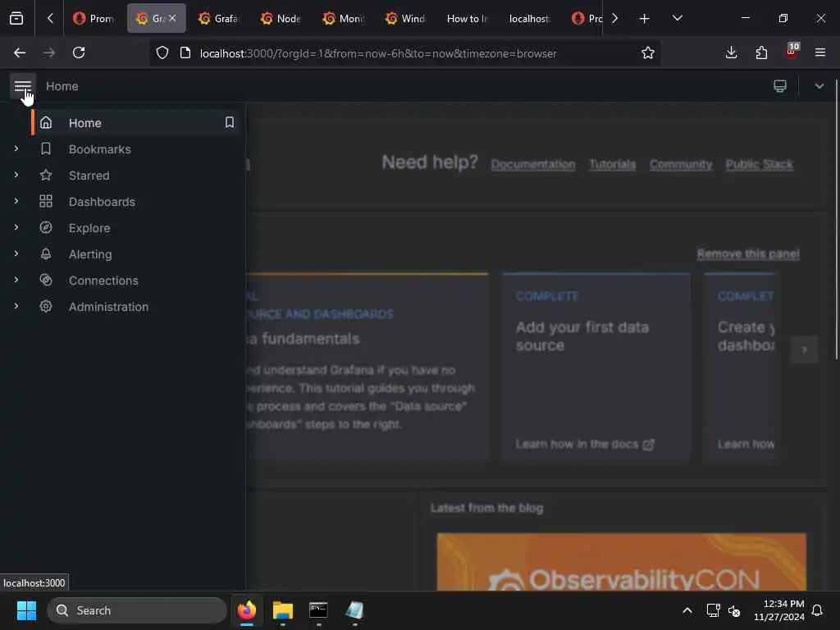Image resolution: width=840 pixels, height=630 pixels.
Task: Open the Community link
Action: (681, 164)
